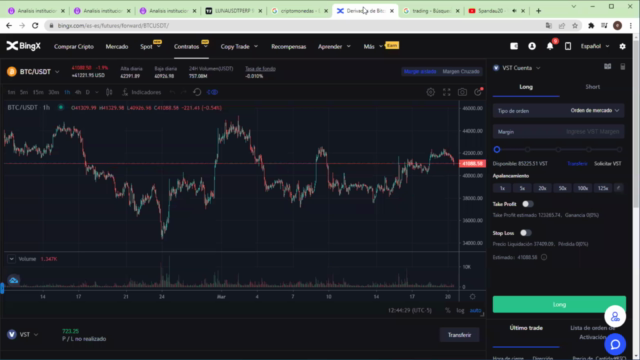
Task: Select 20x leverage
Action: (x=542, y=188)
